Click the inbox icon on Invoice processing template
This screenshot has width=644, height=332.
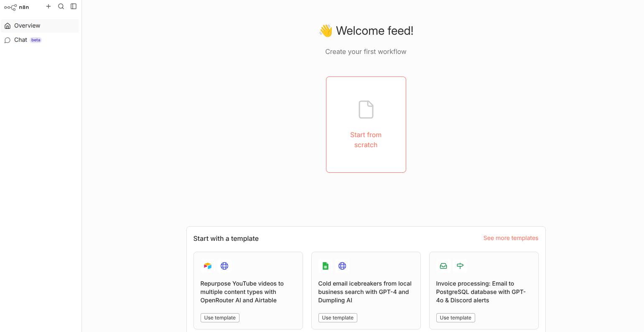coord(443,266)
